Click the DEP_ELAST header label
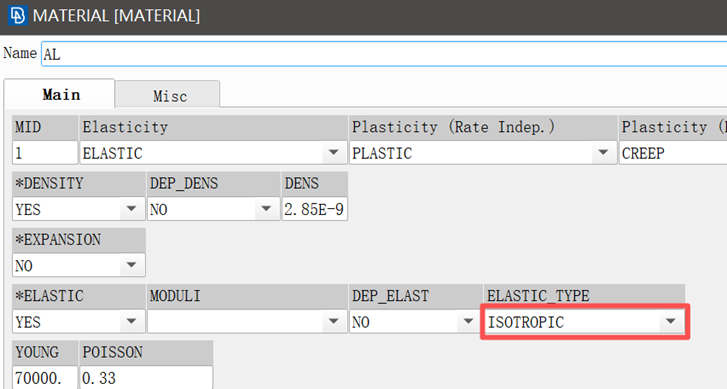This screenshot has width=727, height=389. pos(390,296)
